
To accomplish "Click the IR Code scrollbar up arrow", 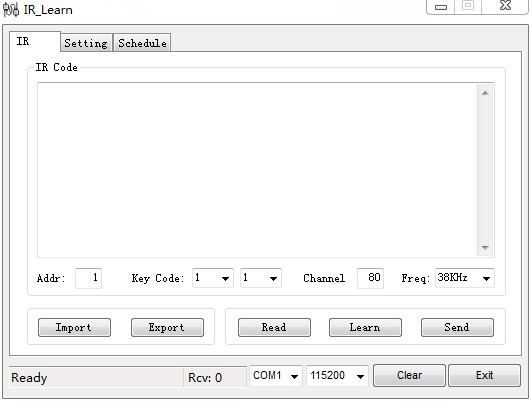I will tap(485, 93).
